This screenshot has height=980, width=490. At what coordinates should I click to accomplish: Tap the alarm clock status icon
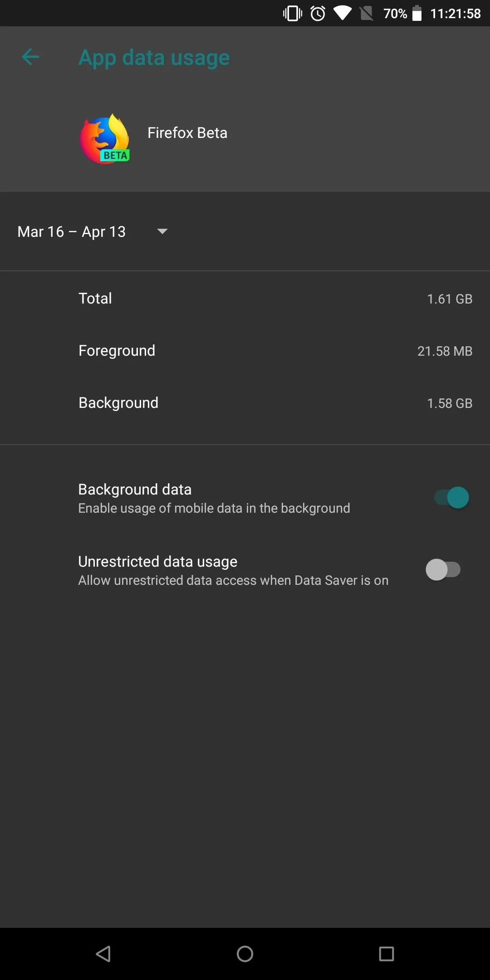tap(318, 14)
